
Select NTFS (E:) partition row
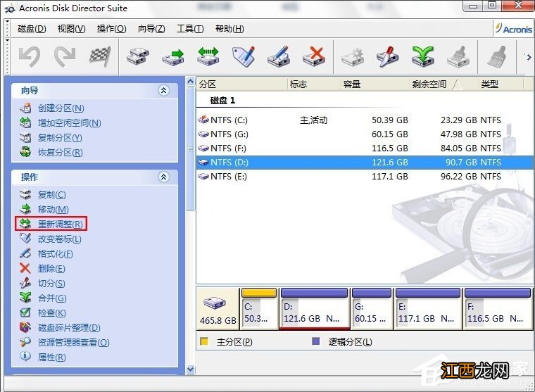click(365, 177)
